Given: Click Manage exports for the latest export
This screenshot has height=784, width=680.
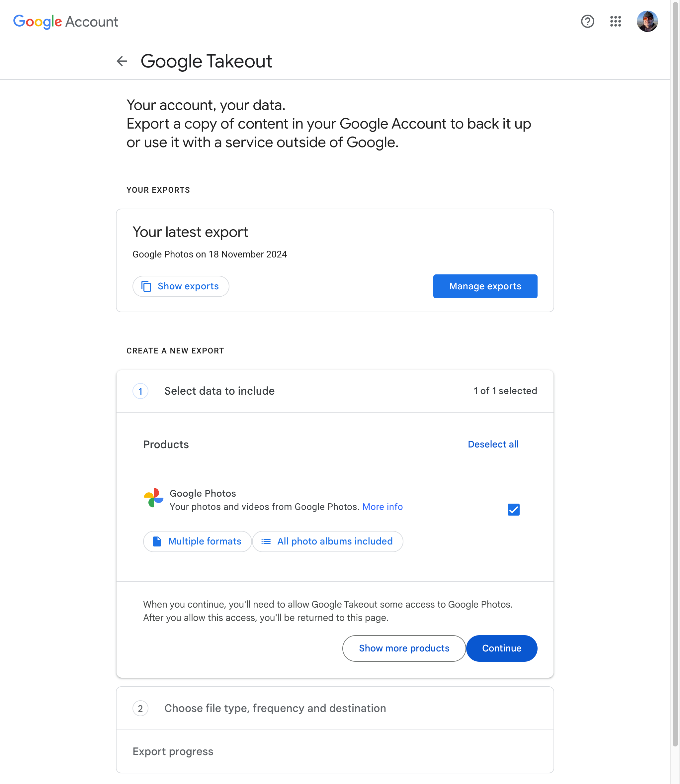Looking at the screenshot, I should (x=485, y=286).
